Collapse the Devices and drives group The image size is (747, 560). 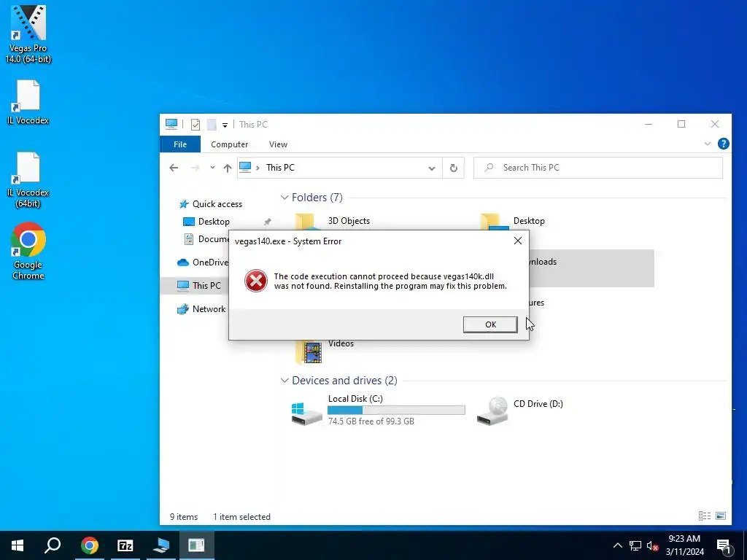(x=285, y=381)
